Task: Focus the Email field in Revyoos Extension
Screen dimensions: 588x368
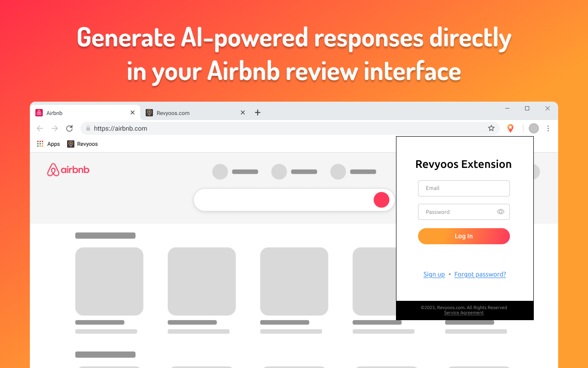Action: [464, 188]
